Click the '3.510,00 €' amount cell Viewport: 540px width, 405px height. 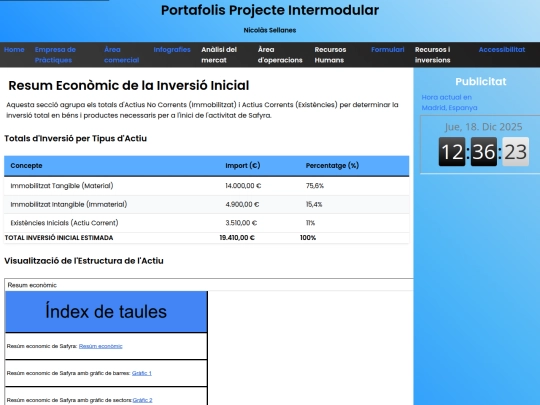[x=241, y=223]
